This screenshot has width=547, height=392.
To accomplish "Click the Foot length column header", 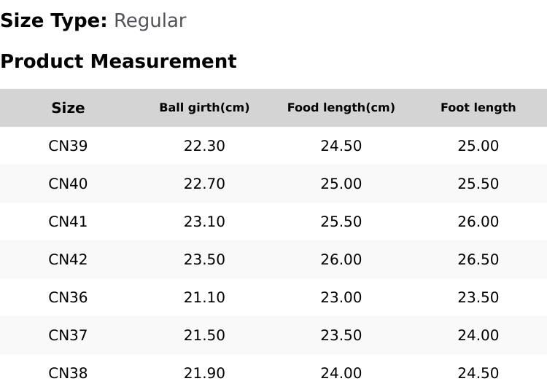I will tap(478, 108).
